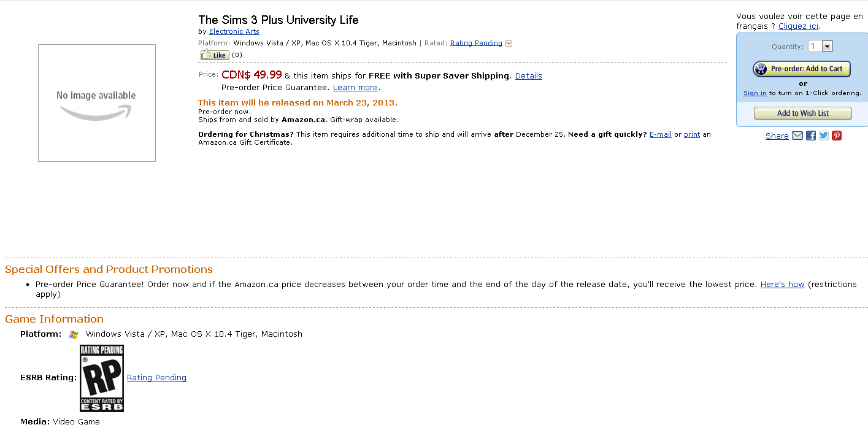This screenshot has height=433, width=868.
Task: Click the Windows platform flag icon
Action: [x=74, y=334]
